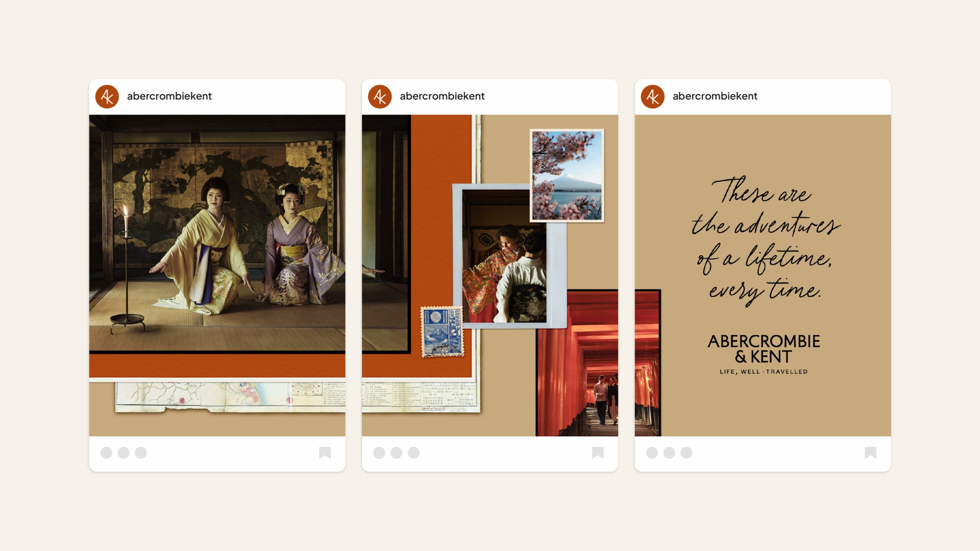The image size is (980, 551).
Task: Click second gray dot under first post
Action: (123, 453)
